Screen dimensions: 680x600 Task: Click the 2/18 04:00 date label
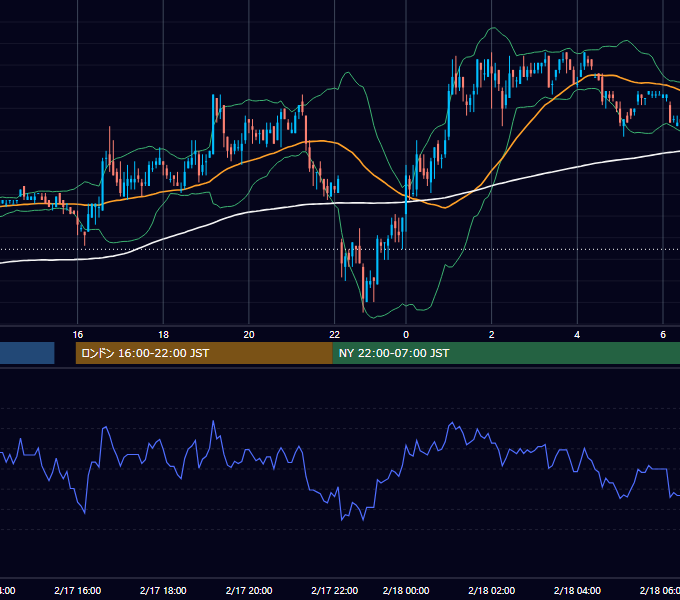pos(577,590)
